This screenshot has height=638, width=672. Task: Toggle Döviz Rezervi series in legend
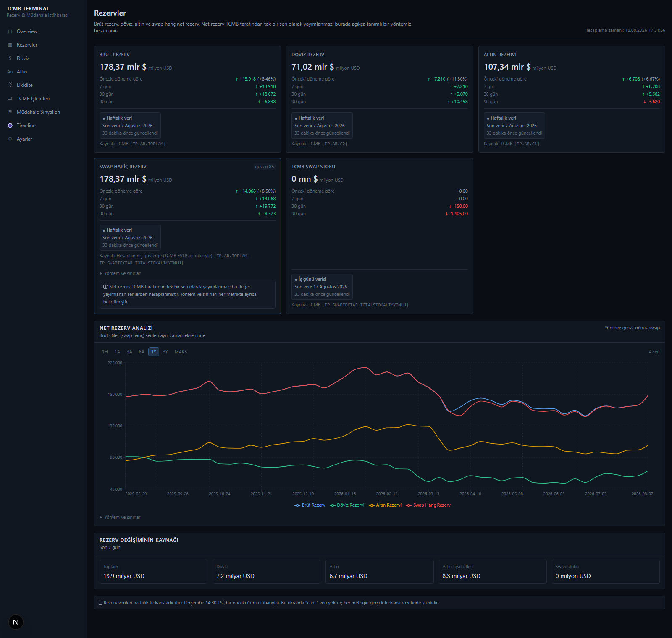coord(347,505)
